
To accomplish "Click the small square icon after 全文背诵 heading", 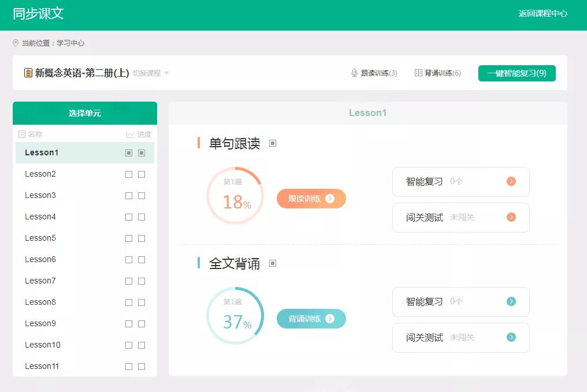I will (271, 264).
